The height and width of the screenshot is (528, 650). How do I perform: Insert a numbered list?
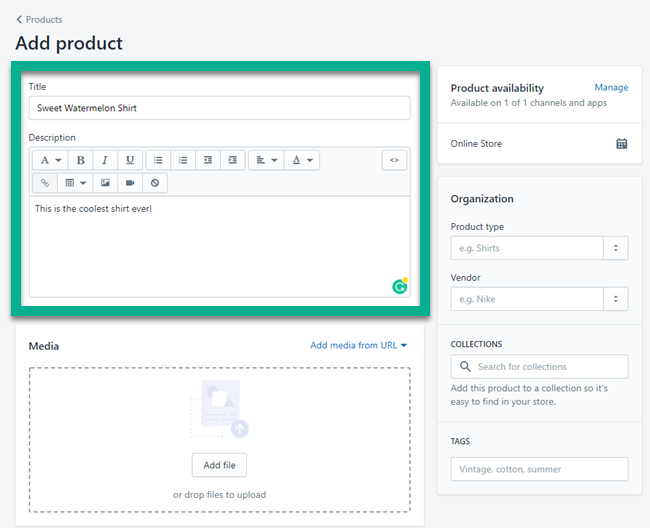[x=183, y=160]
